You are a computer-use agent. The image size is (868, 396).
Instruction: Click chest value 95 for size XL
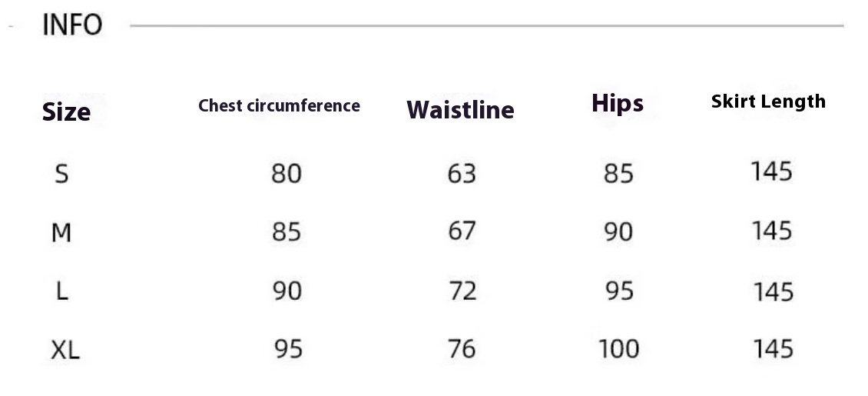(x=288, y=349)
